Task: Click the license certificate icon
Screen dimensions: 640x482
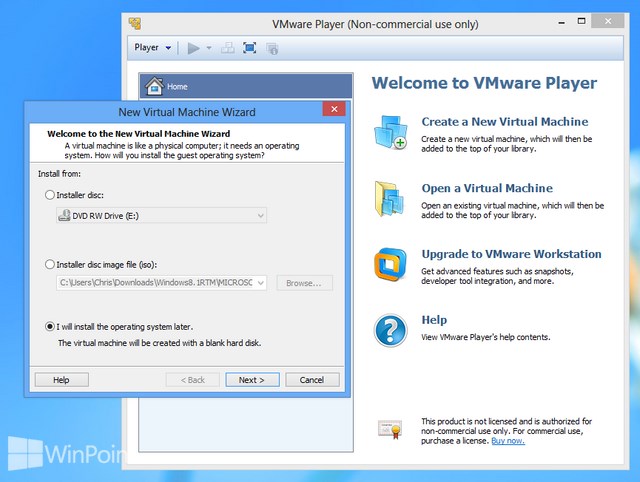Action: (x=390, y=430)
